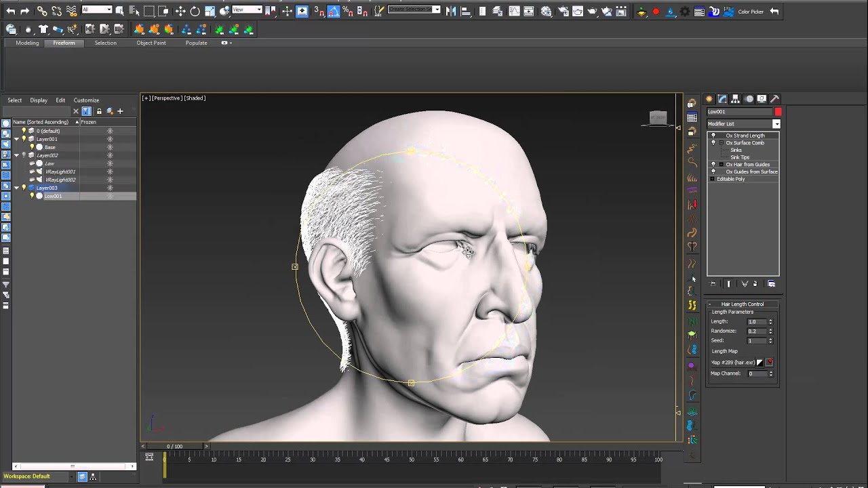The width and height of the screenshot is (868, 488).
Task: Select the Unlink Selection tool
Action: coord(56,12)
